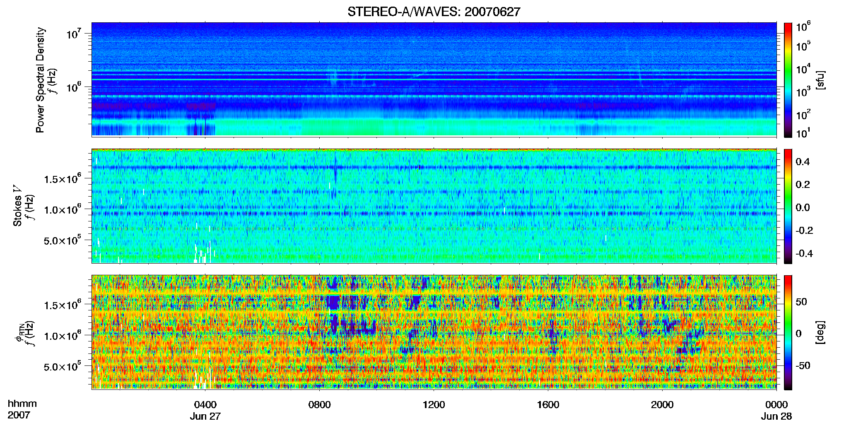The height and width of the screenshot is (447, 868).
Task: Click the 0400 time tick label
Action: [x=205, y=405]
